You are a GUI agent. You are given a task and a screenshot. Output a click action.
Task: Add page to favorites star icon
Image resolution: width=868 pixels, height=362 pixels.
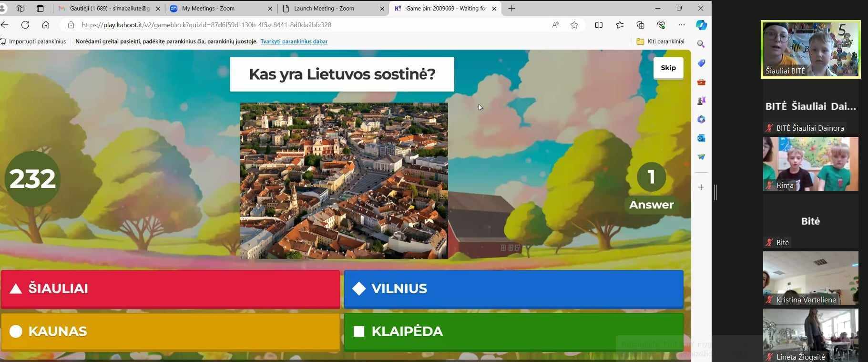(x=574, y=25)
